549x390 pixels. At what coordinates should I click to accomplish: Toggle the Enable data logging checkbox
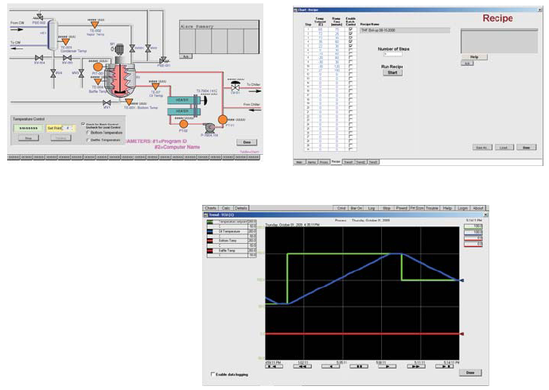(x=213, y=374)
